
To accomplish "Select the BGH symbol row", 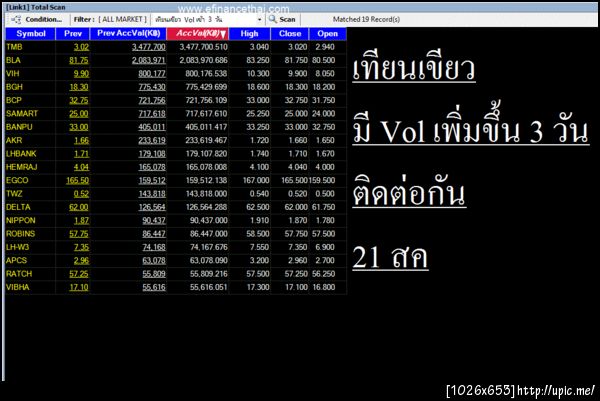I will point(176,87).
